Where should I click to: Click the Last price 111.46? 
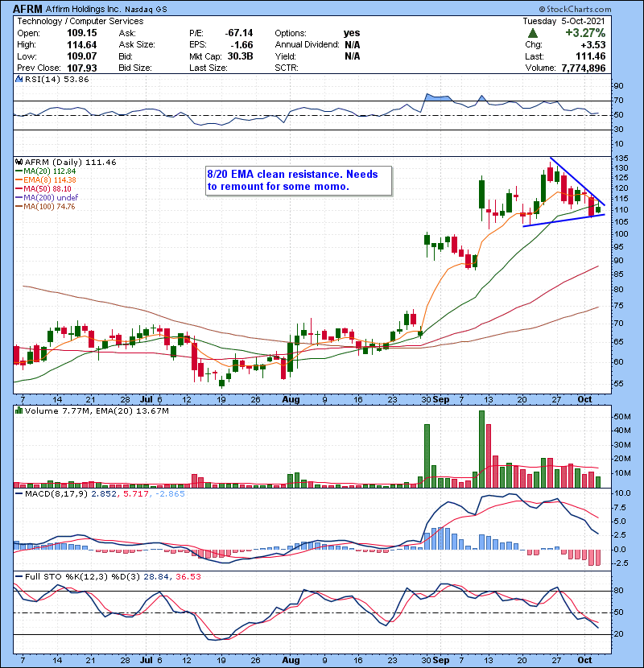(x=590, y=56)
